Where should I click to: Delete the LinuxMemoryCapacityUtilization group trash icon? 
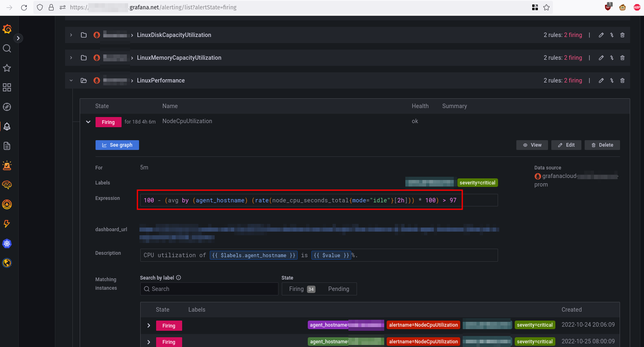click(x=622, y=58)
